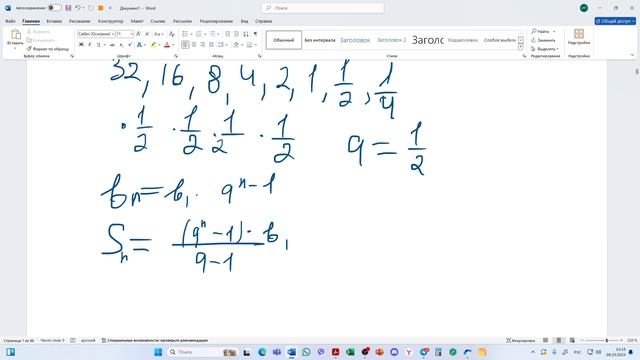Decrease font size icon
Image resolution: width=640 pixels, height=360 pixels.
(x=147, y=34)
